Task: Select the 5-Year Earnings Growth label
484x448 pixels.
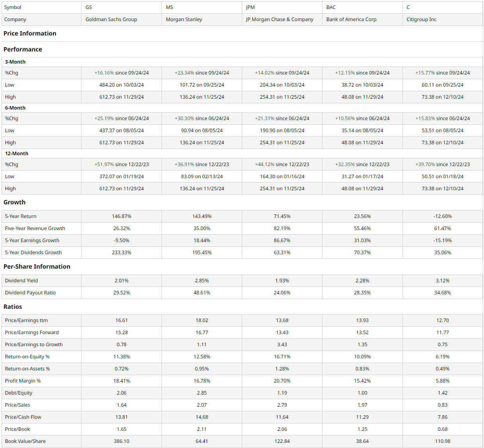Action: (32, 241)
